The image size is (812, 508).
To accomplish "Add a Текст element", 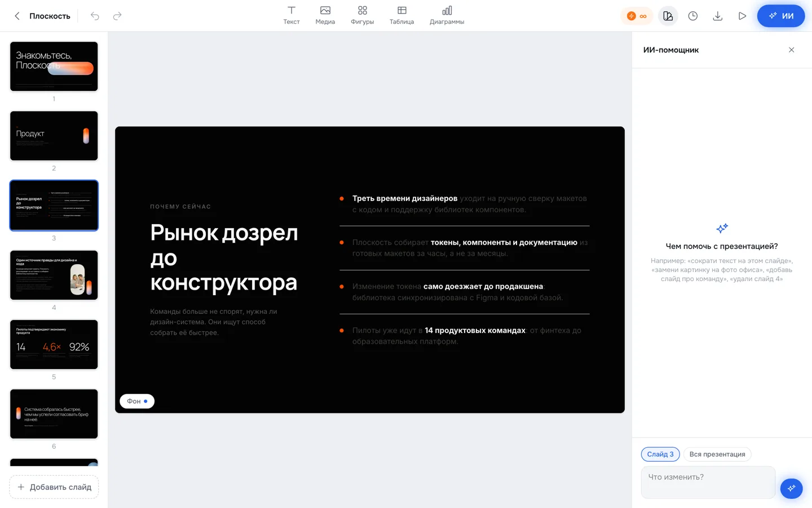I will point(292,15).
